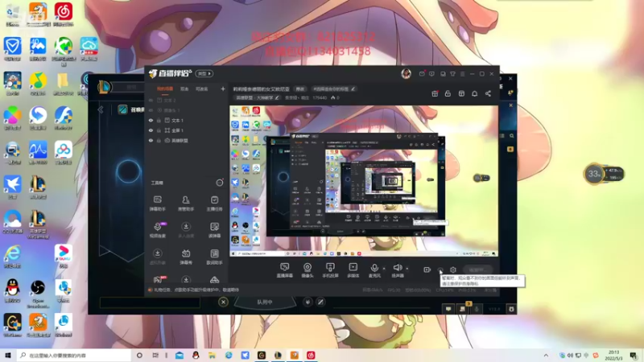644x362 pixels.
Task: Add a 手机投屏 phone cast source
Action: coord(330,270)
